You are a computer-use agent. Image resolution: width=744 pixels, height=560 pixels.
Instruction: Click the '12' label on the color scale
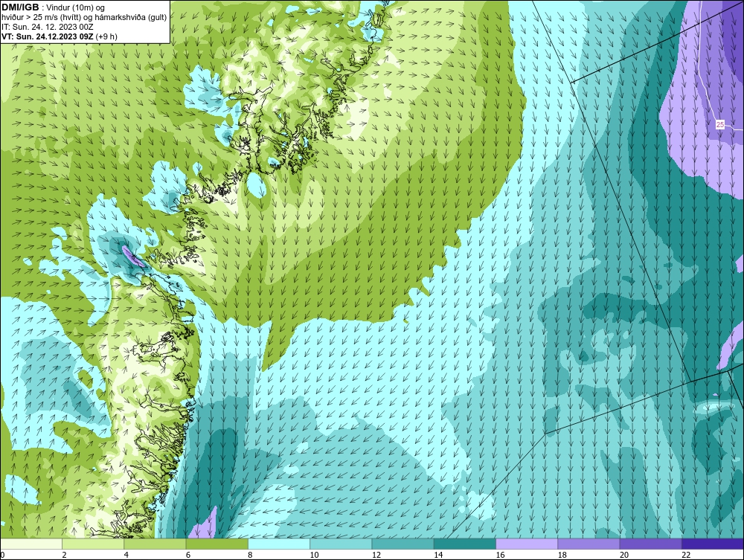pos(376,555)
